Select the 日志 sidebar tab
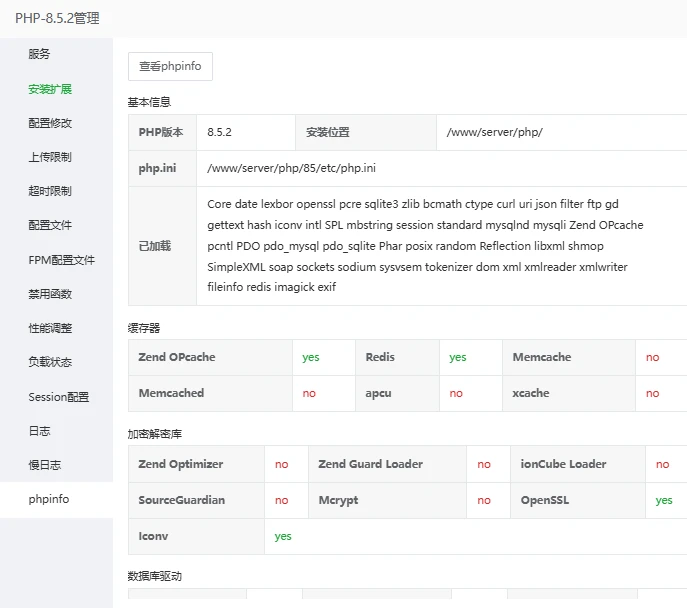The width and height of the screenshot is (687, 608). (x=39, y=431)
